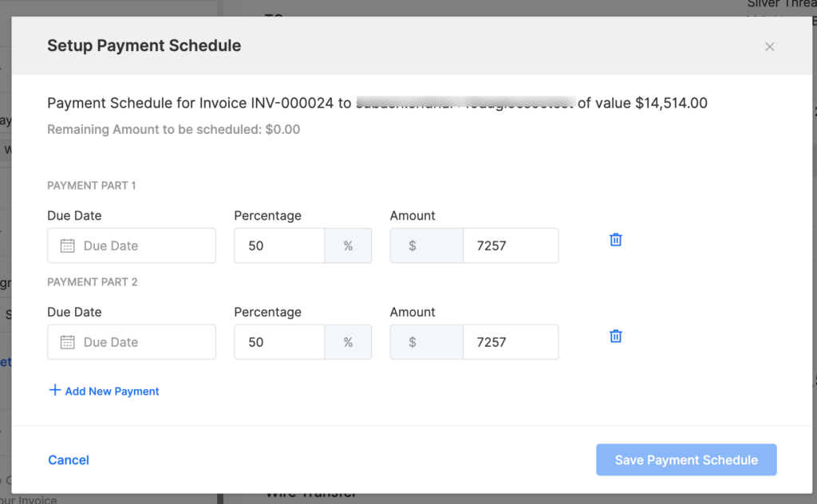Screen dimensions: 817x504
Task: Select the Amount field in Payment Part 1
Action: pyautogui.click(x=510, y=246)
